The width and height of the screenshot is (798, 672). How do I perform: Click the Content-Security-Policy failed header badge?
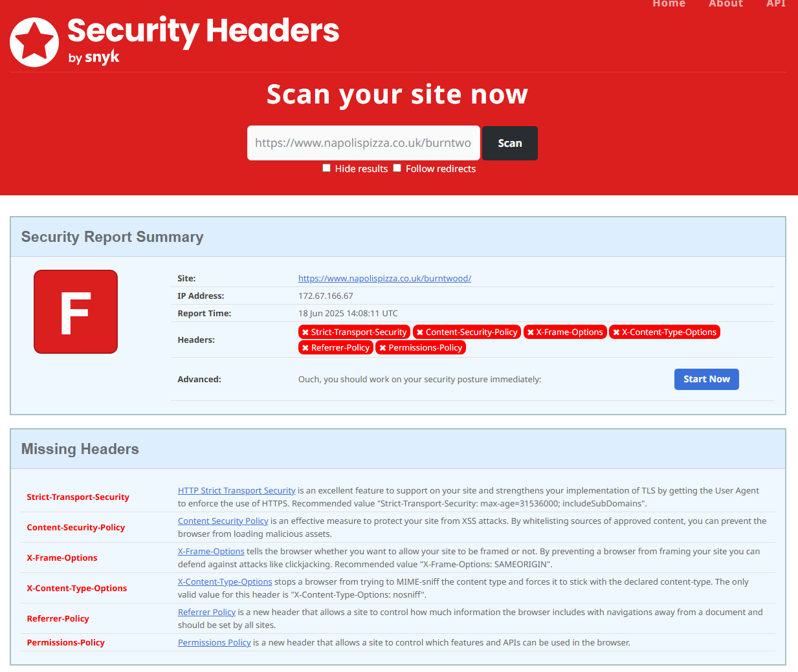click(x=467, y=332)
